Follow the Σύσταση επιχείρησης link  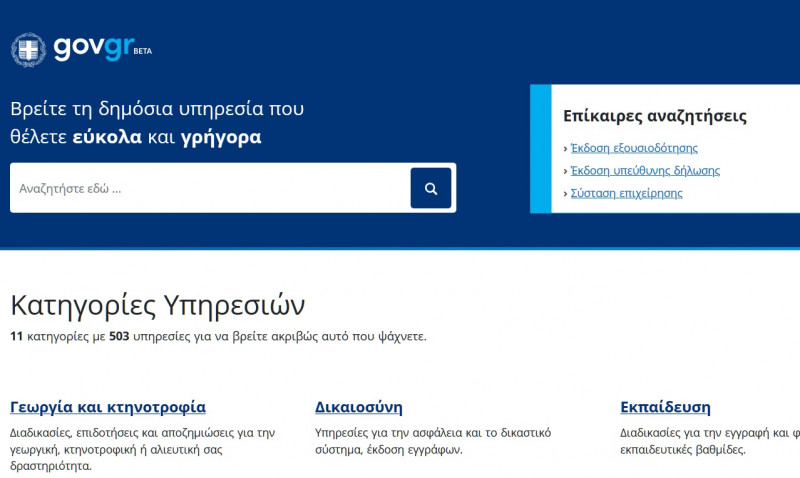click(627, 194)
